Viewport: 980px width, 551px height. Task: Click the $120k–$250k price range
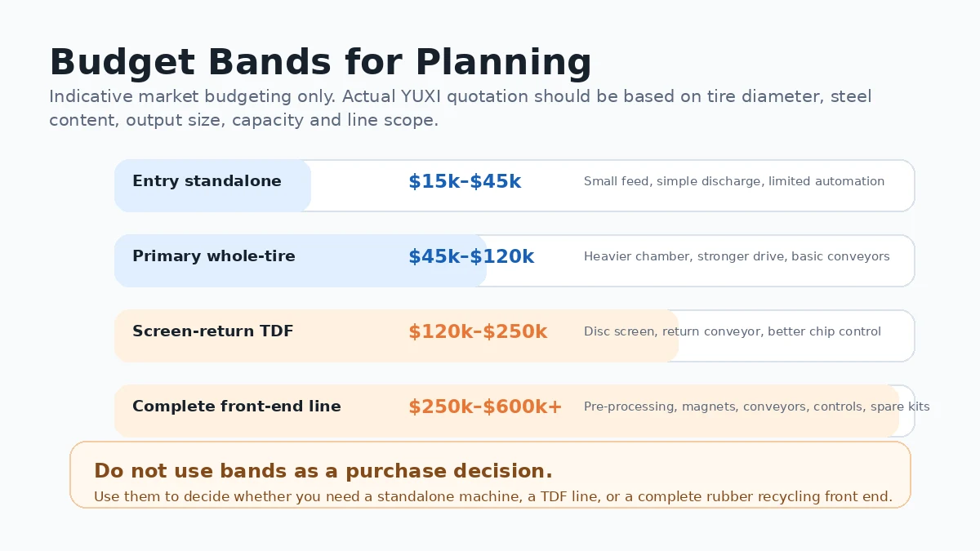coord(478,332)
